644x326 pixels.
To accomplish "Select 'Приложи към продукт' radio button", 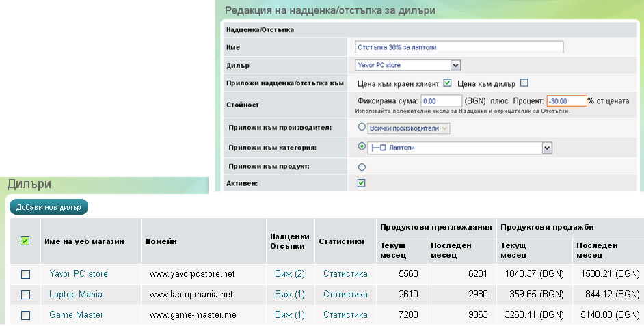I will [x=362, y=166].
